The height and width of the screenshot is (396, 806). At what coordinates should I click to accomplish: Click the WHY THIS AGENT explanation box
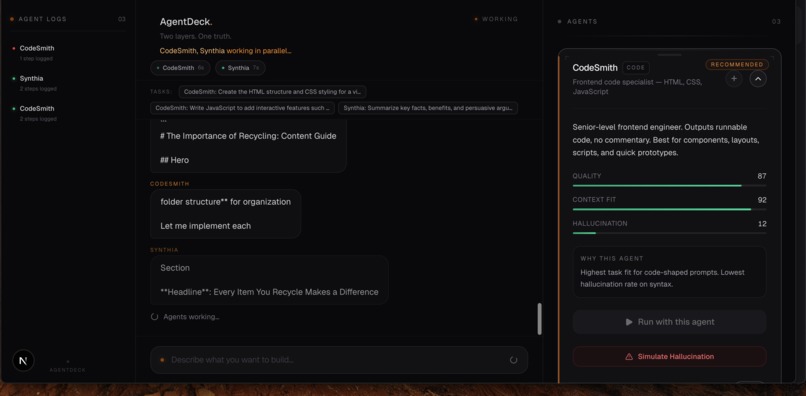[669, 272]
